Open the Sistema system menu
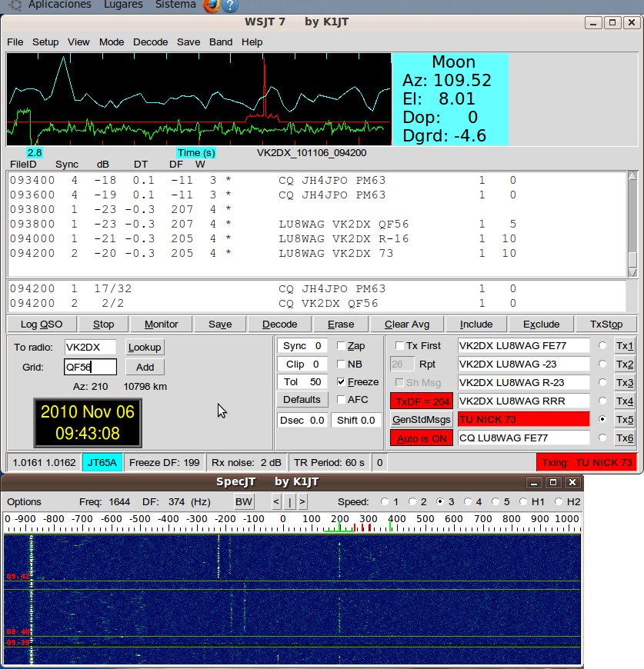 (175, 5)
